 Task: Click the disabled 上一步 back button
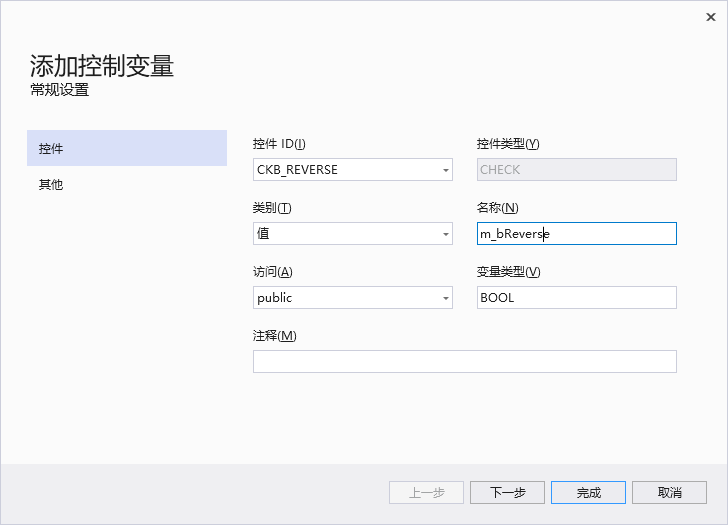pos(426,493)
